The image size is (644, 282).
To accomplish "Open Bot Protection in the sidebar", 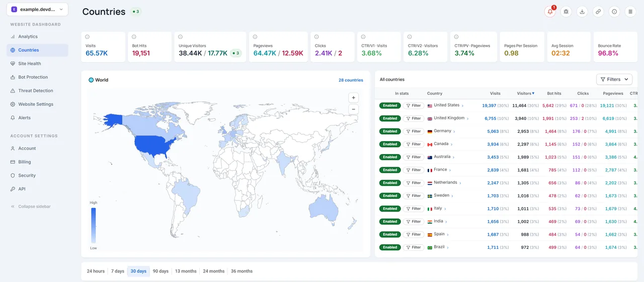I will pos(37,77).
